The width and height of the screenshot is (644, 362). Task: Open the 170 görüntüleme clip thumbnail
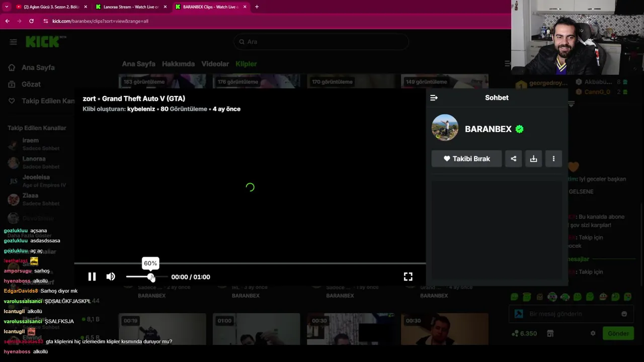(x=350, y=82)
